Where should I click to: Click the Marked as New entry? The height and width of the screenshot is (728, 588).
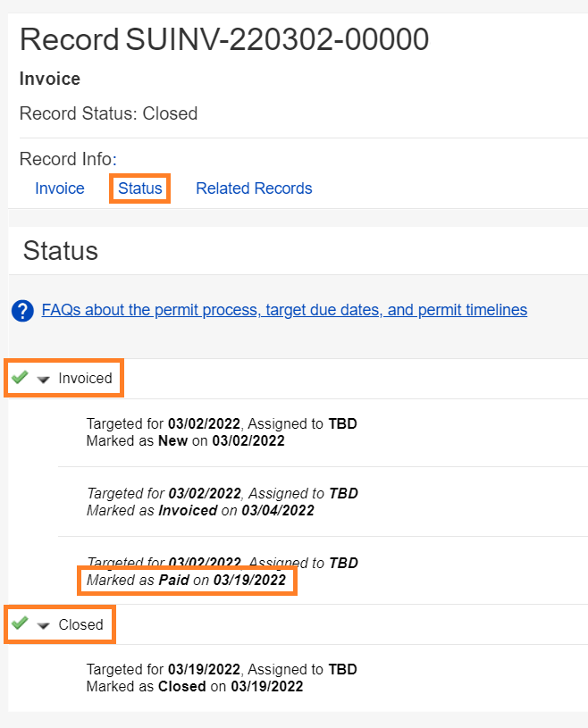tap(185, 440)
